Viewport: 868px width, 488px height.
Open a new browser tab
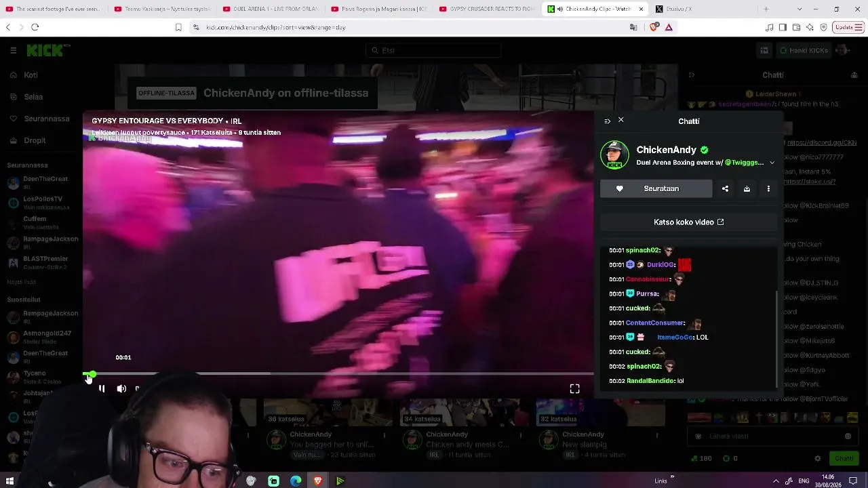(766, 9)
